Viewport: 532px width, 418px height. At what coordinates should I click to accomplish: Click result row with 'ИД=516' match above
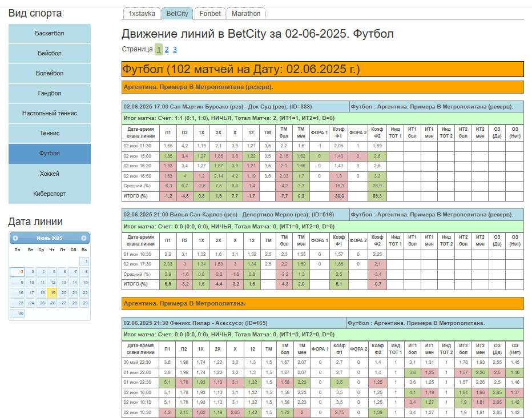323,226
